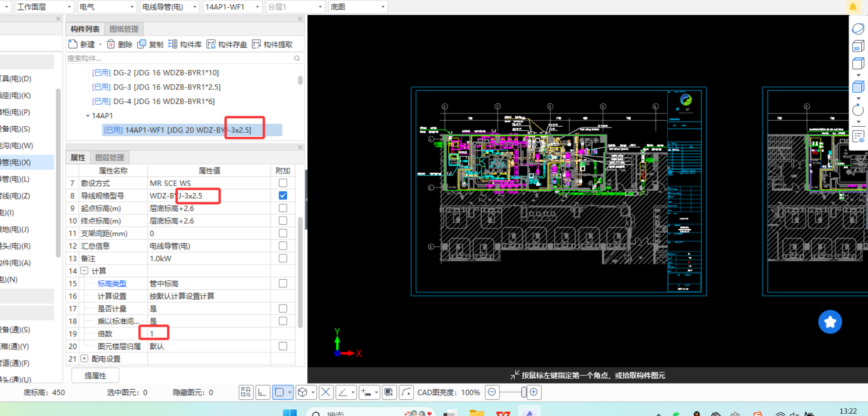This screenshot has height=416, width=868.
Task: Click the blue star floating button
Action: [x=830, y=322]
